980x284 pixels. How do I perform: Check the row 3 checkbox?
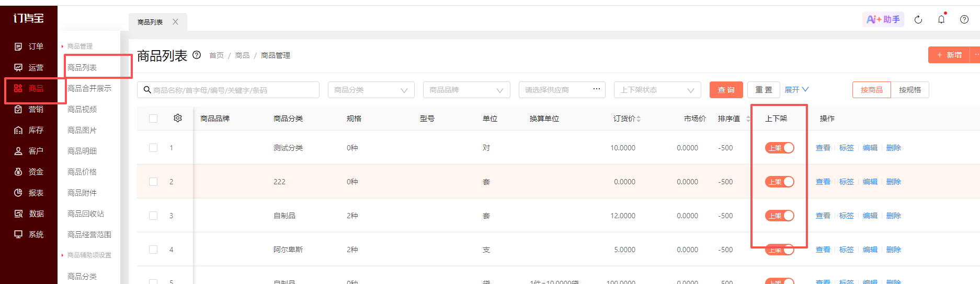tap(153, 216)
